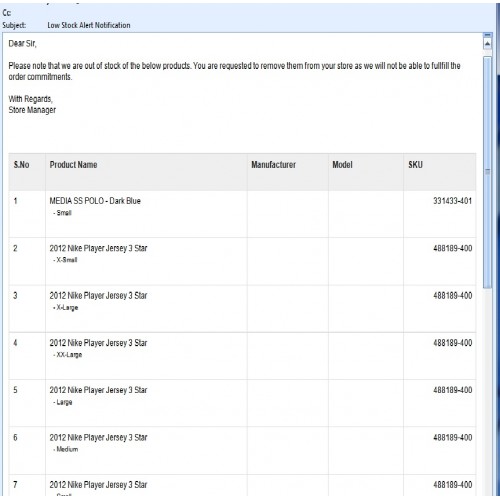Click the split handle above scroll arrow

487,35
